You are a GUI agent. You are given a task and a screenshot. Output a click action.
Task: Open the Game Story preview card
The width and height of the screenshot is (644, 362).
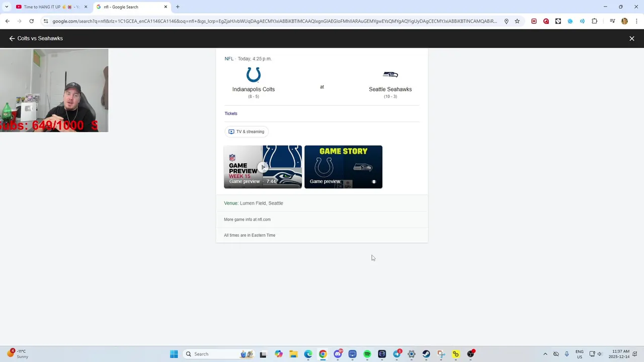point(343,167)
